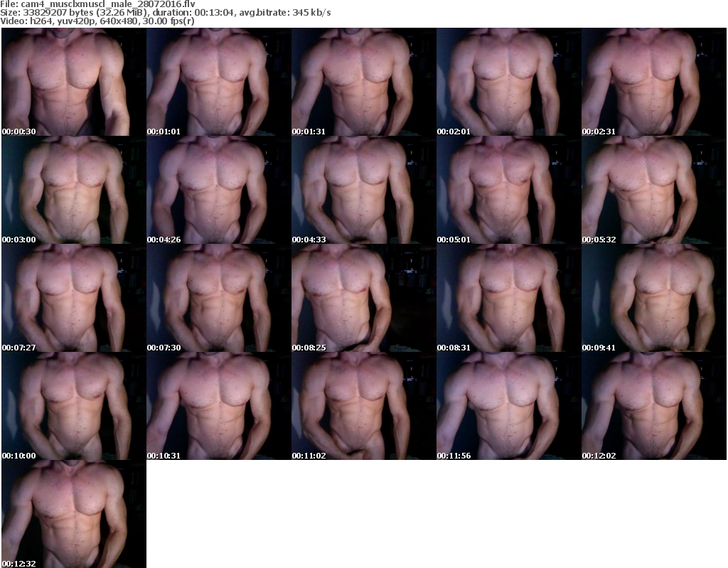Click the avg.bitrate value 345 kb/s
The width and height of the screenshot is (728, 568).
(311, 13)
